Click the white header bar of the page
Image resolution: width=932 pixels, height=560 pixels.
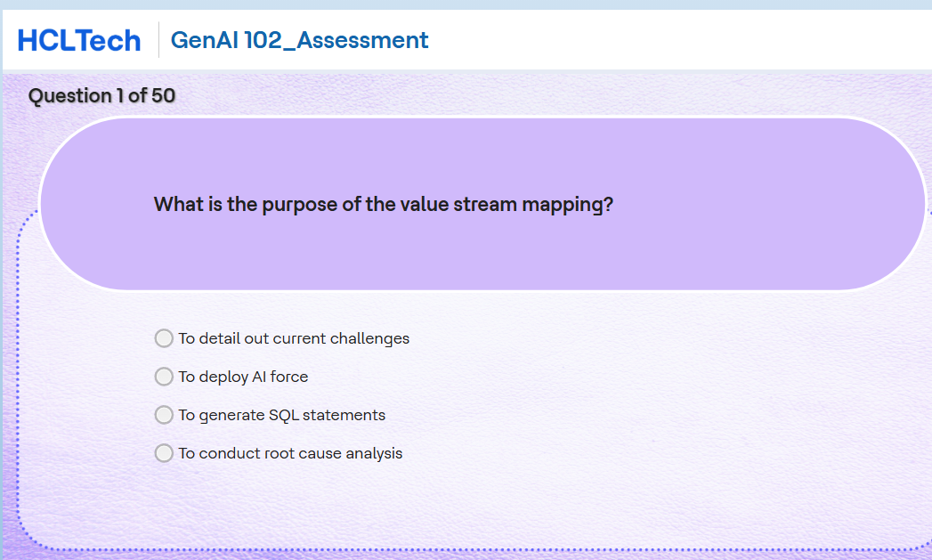[623, 39]
